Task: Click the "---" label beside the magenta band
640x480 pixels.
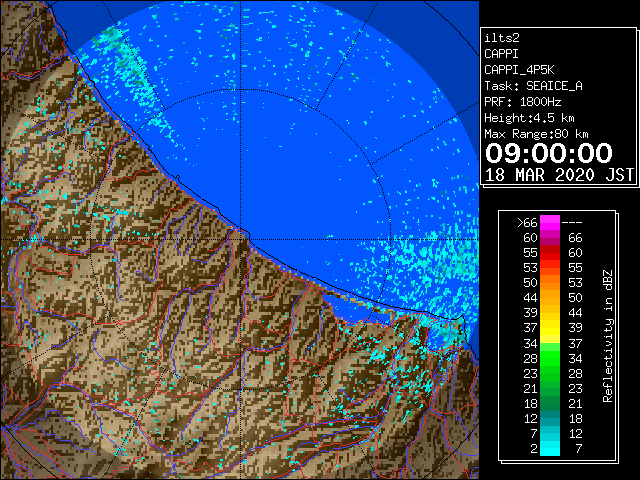Action: tap(572, 223)
